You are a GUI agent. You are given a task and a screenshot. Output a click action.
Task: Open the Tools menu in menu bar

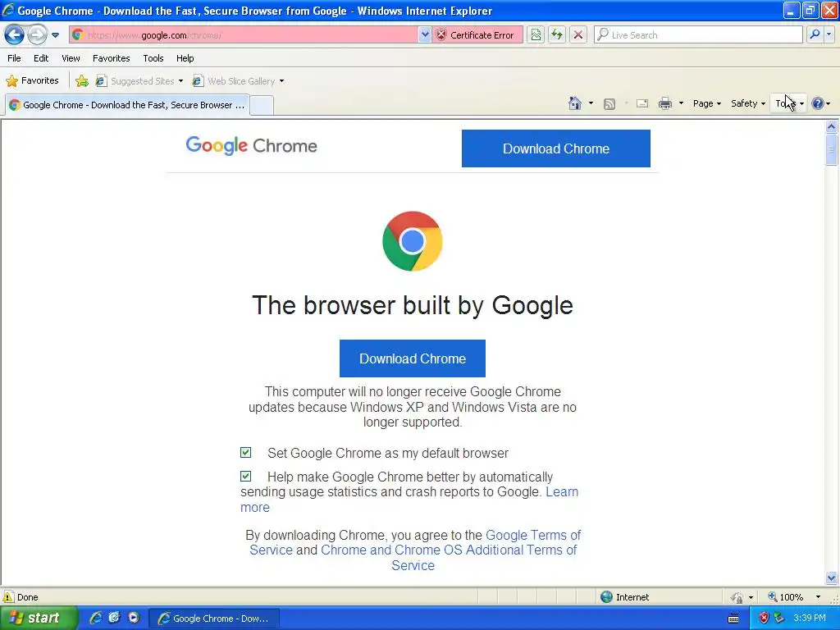[153, 58]
